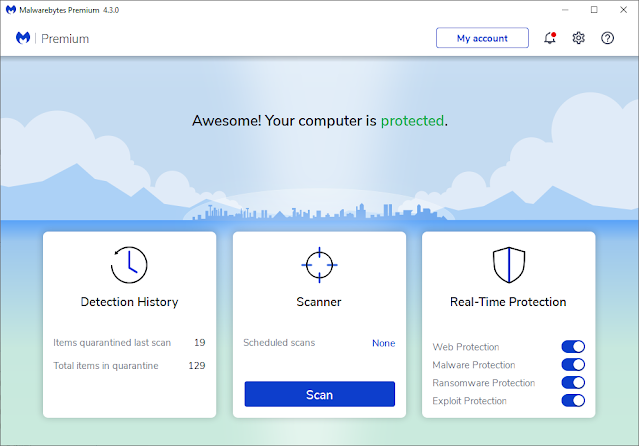Open settings via the gear icon

pos(578,38)
